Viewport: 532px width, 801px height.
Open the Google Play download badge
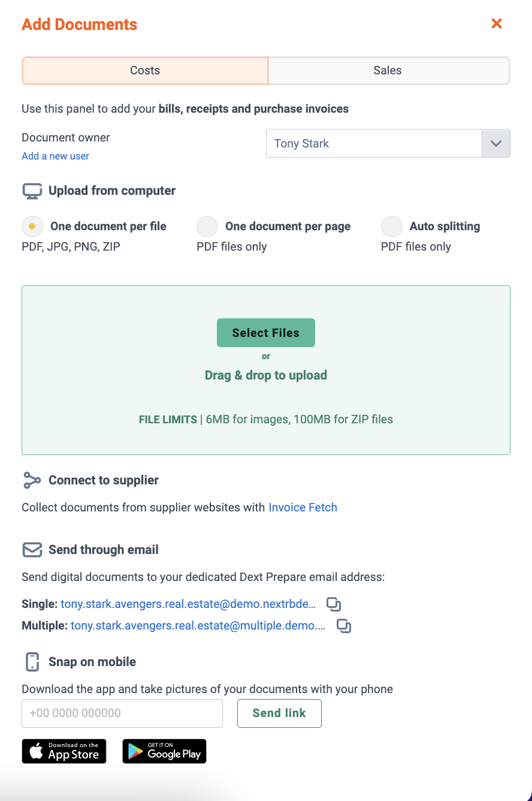point(164,751)
